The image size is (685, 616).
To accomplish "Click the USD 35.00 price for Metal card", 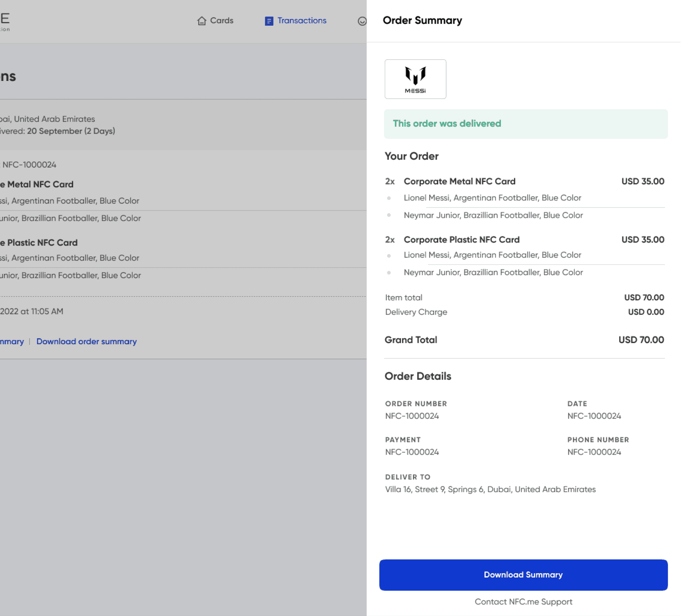I will [643, 181].
